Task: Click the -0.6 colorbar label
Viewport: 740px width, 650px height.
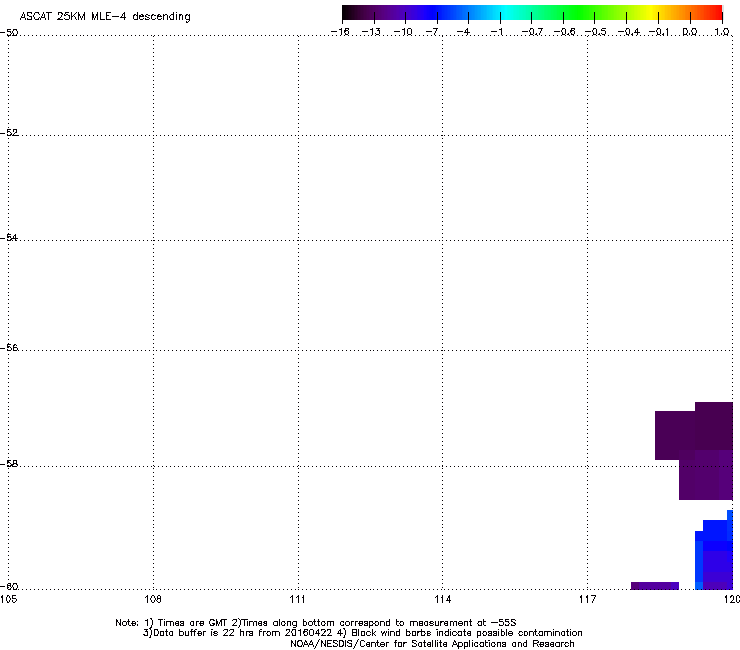Action: point(564,32)
